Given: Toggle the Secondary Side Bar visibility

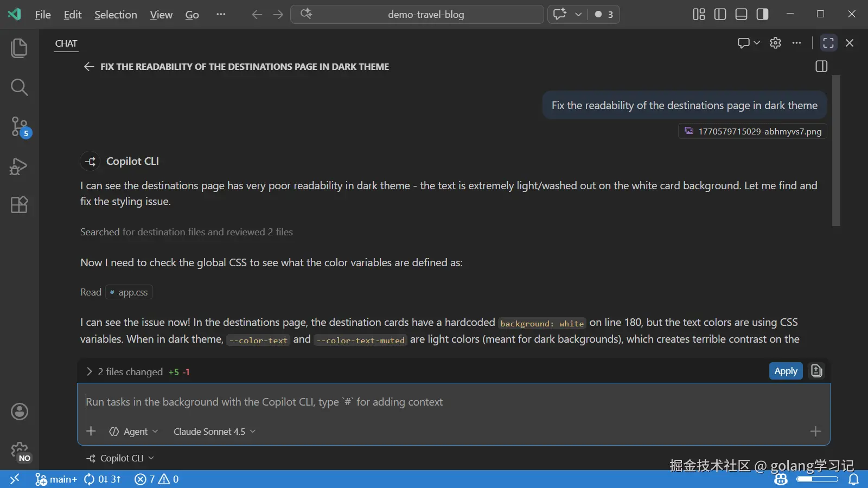Looking at the screenshot, I should [x=762, y=14].
